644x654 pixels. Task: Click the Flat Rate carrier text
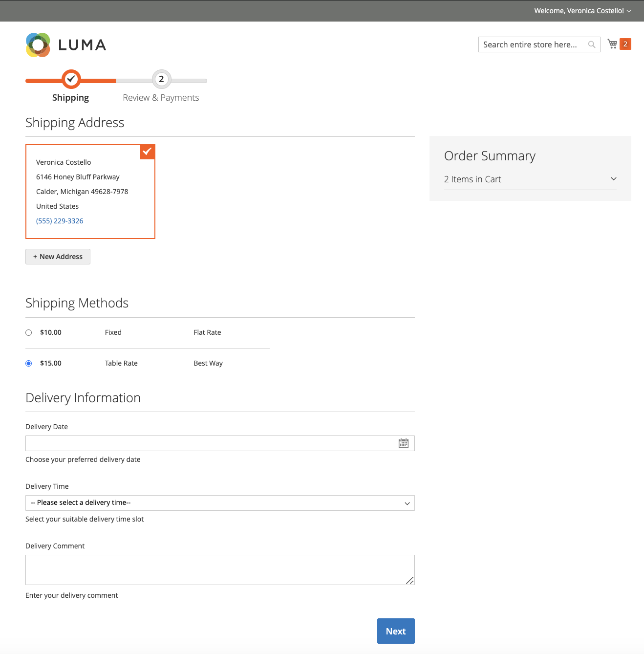(x=207, y=332)
